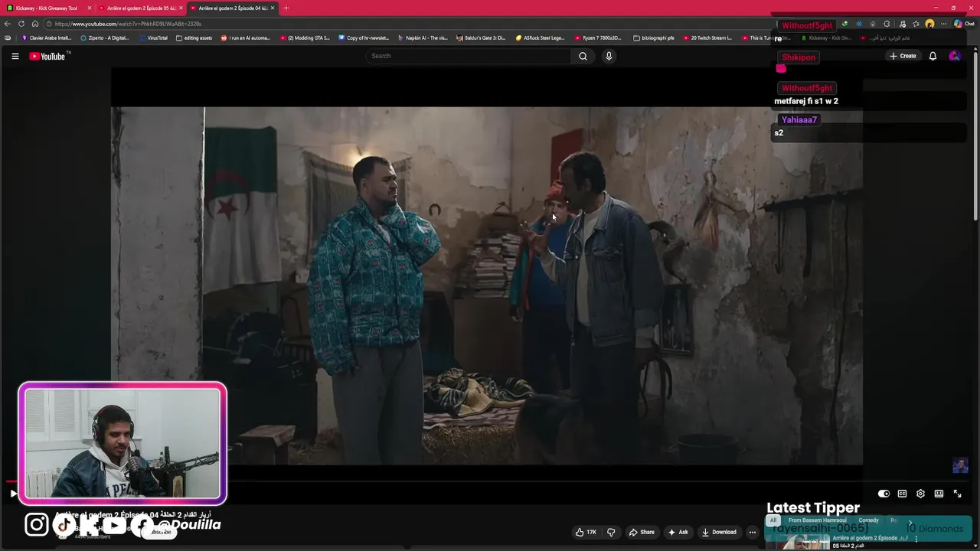This screenshot has height=551, width=980.
Task: Click the picture-in-picture thumbnail on video
Action: pyautogui.click(x=960, y=465)
